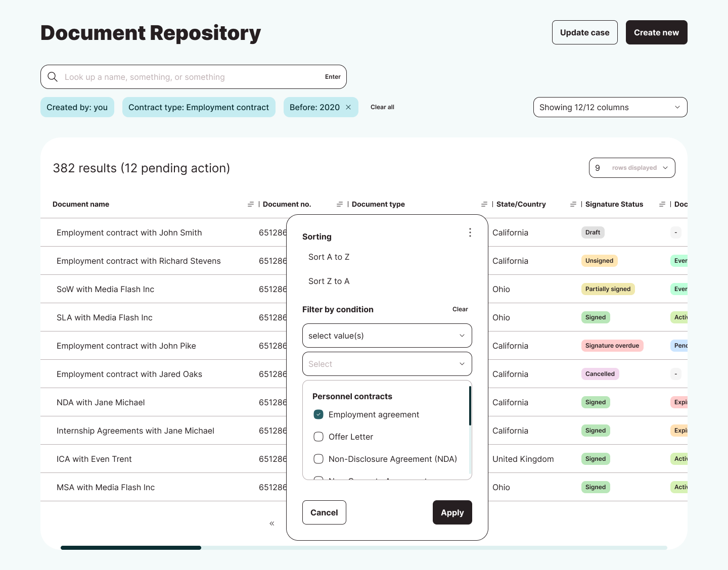Go to first page double-chevron icon
This screenshot has width=728, height=570.
point(272,524)
